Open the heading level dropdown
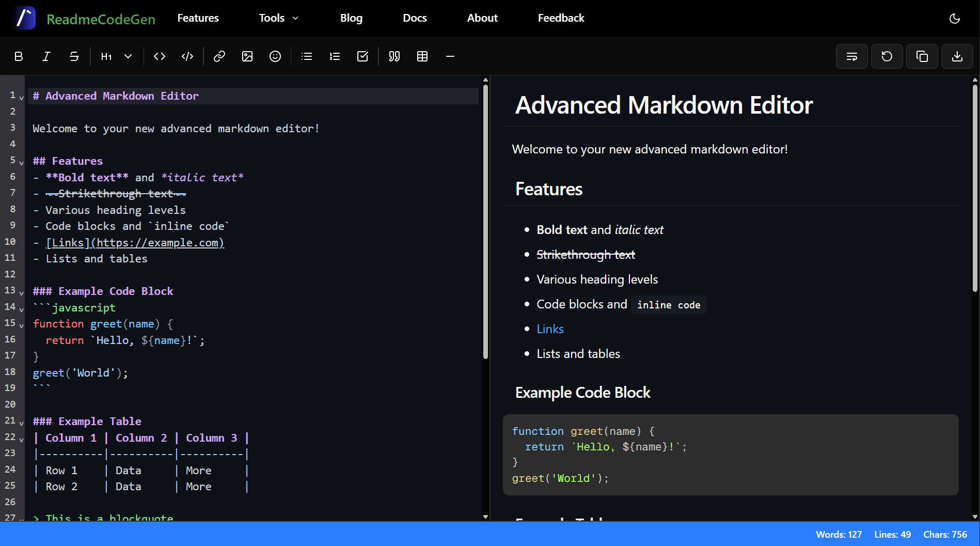 (x=128, y=56)
